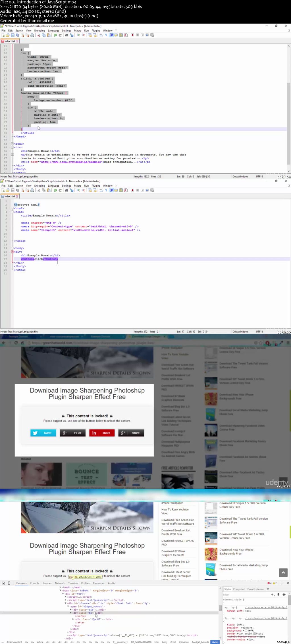Image resolution: width=291 pixels, height=644 pixels.
Task: Click Filter field in Styles pane
Action: coord(246,595)
